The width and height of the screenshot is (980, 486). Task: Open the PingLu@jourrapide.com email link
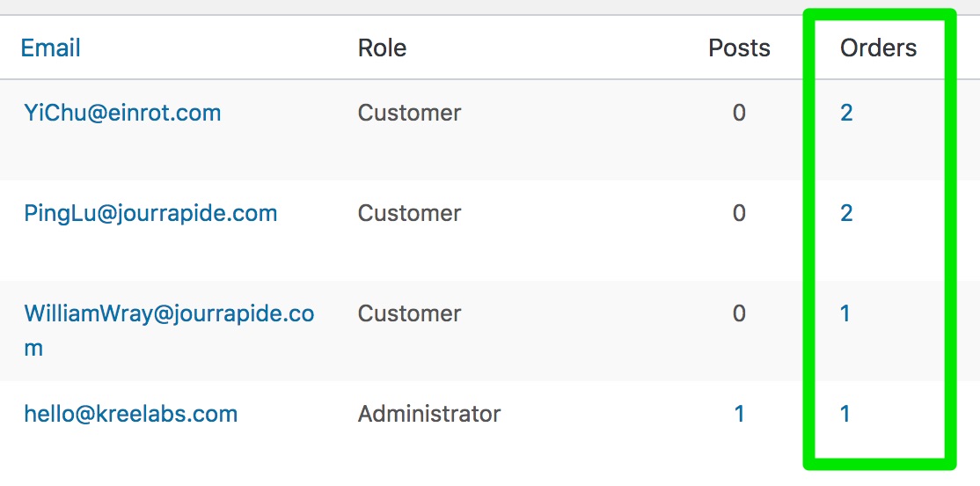coord(150,213)
